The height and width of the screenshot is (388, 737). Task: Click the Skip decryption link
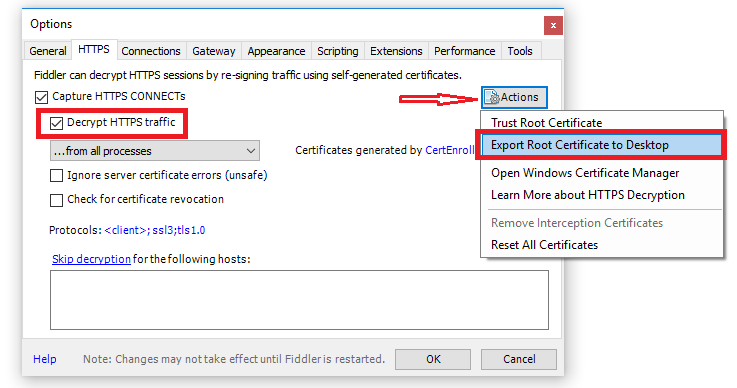91,259
